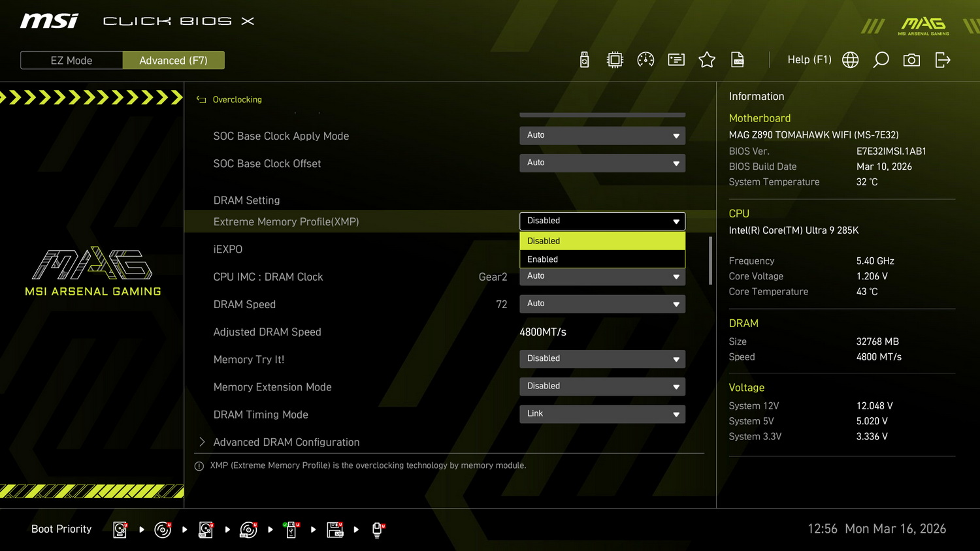This screenshot has height=551, width=980.
Task: Exit BIOS using the exit arrow icon
Action: pos(942,59)
